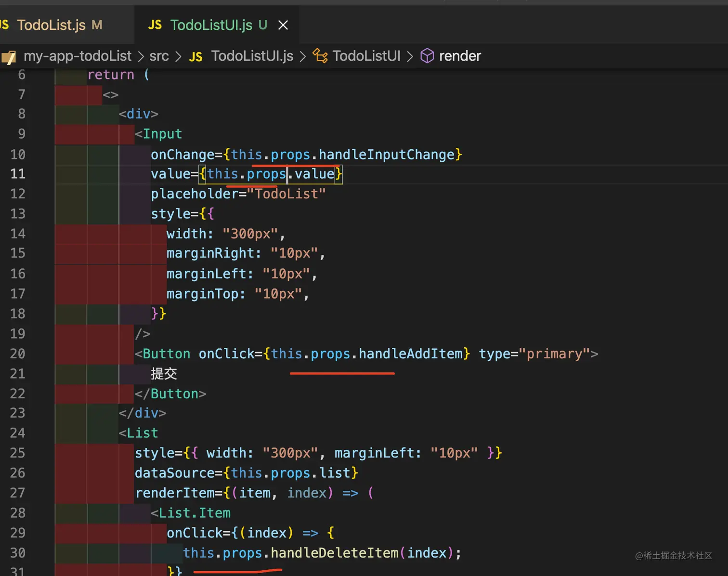The width and height of the screenshot is (728, 576).
Task: Open the src breadcrumb segment
Action: pos(159,56)
